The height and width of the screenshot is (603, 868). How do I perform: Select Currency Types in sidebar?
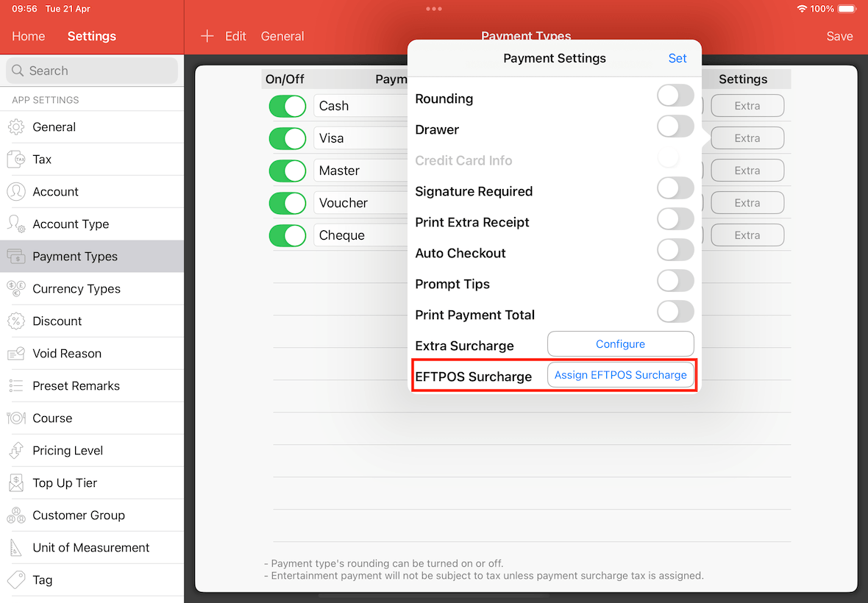tap(92, 289)
